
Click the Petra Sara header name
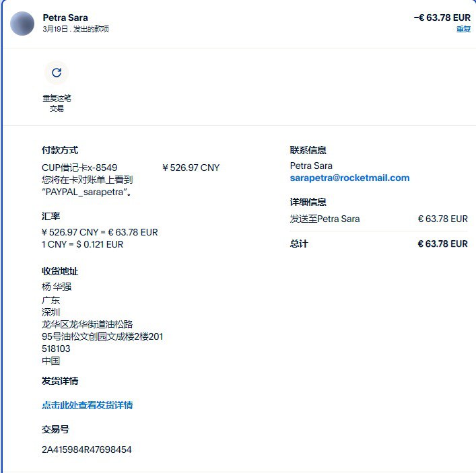pos(65,17)
